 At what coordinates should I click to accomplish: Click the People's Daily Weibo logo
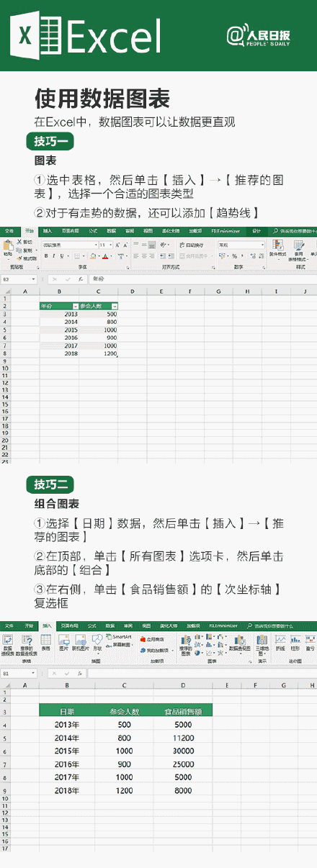257,35
